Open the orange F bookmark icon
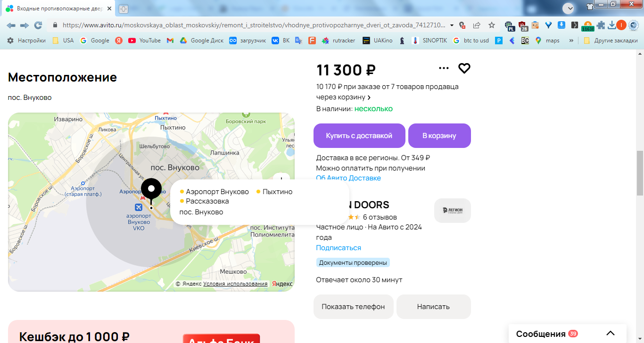Image resolution: width=644 pixels, height=343 pixels. click(x=312, y=41)
